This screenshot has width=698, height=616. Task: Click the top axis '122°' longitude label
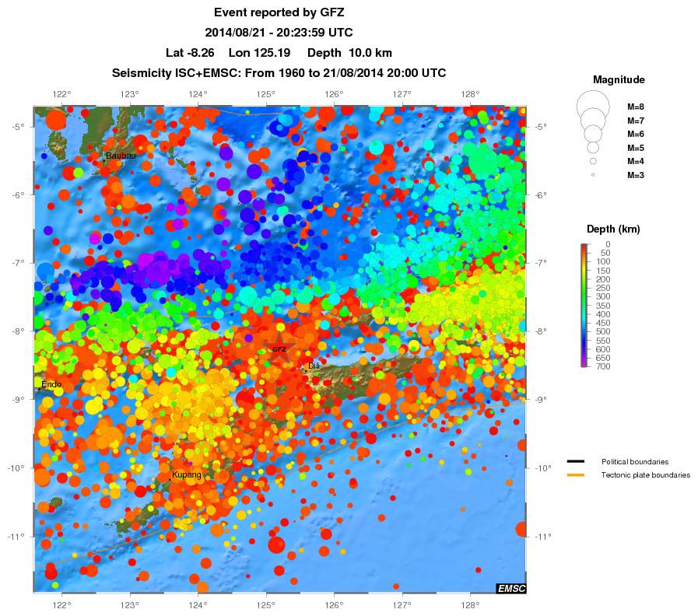[62, 94]
